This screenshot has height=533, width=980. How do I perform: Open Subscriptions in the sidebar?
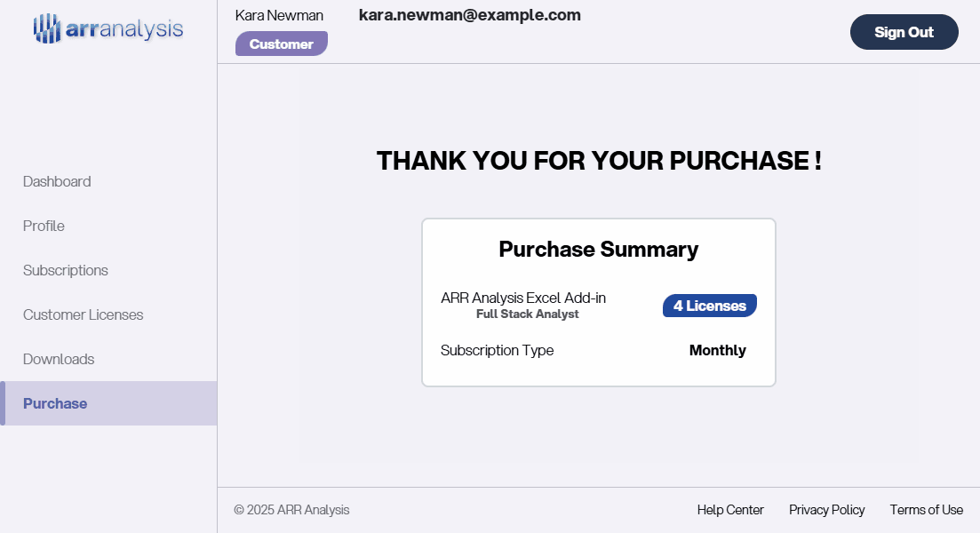coord(66,270)
